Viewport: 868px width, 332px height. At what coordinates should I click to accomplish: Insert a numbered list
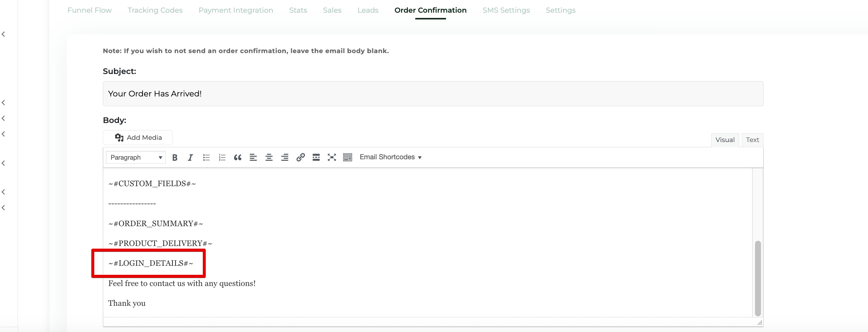click(222, 157)
